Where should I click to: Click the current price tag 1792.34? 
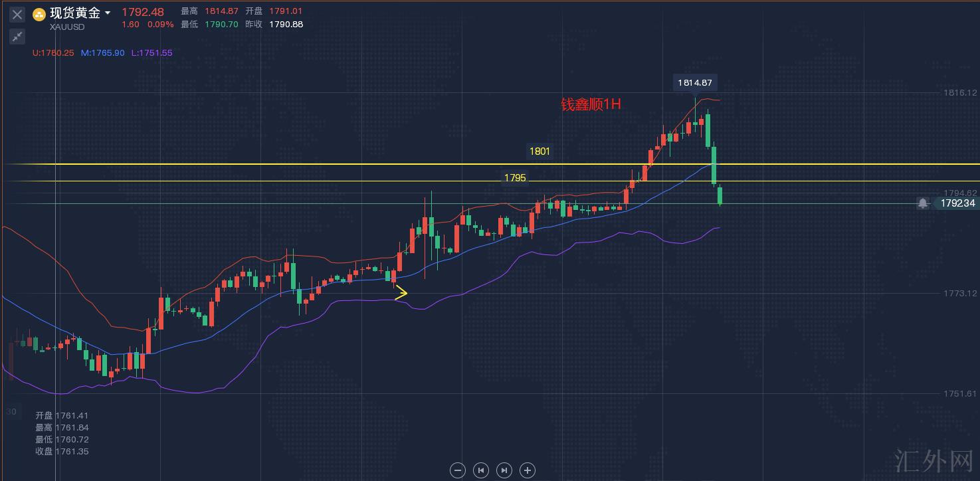(957, 203)
